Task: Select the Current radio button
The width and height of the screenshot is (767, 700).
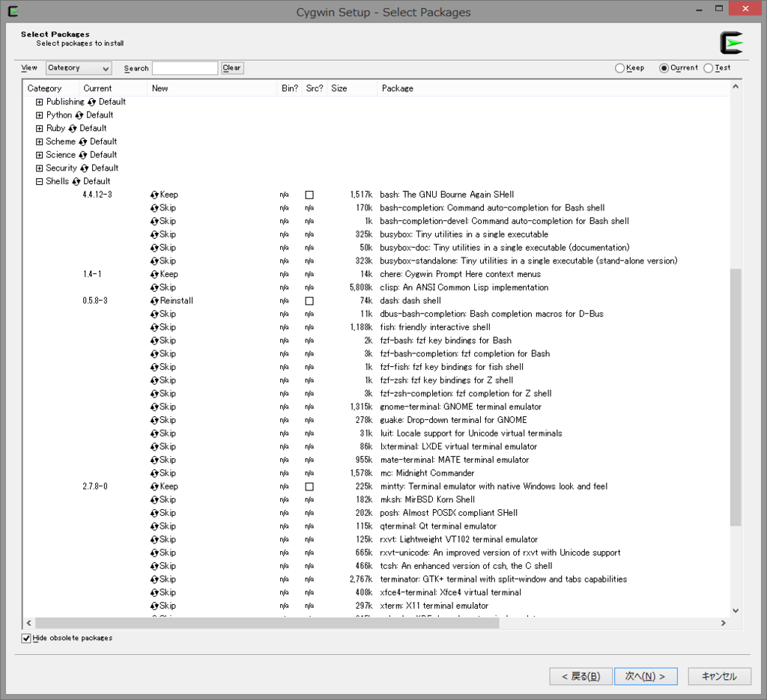Action: point(664,68)
